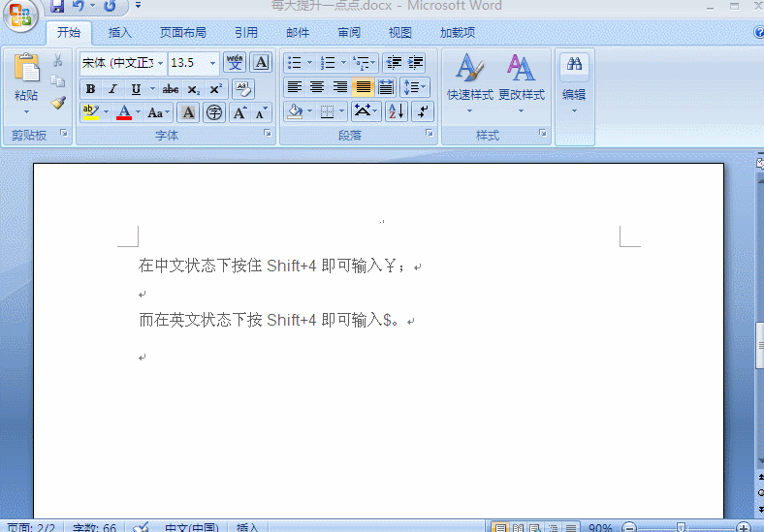Screen dimensions: 764x532
Task: Grow font size with larger A
Action: 239,112
